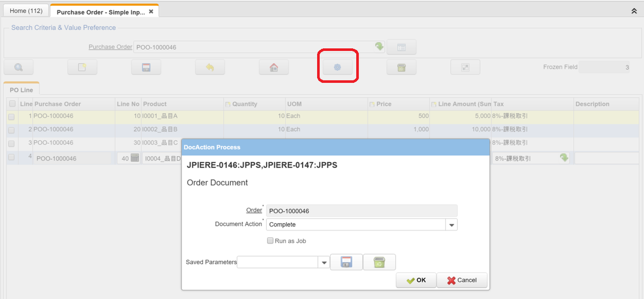Screen dimensions: 644x299
Task: Delete saved parameters with trash icon
Action: coord(379,262)
